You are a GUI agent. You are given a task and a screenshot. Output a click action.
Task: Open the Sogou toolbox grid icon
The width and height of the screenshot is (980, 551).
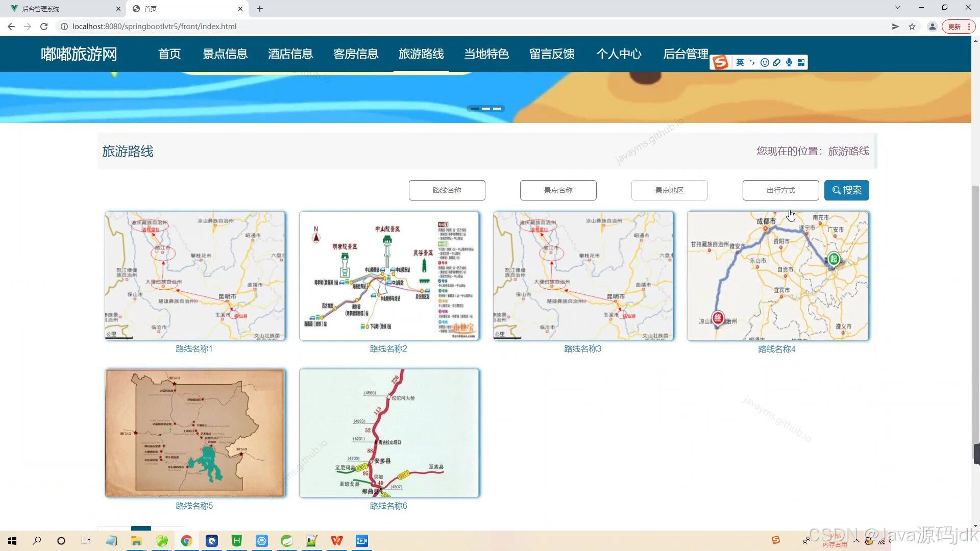point(801,62)
